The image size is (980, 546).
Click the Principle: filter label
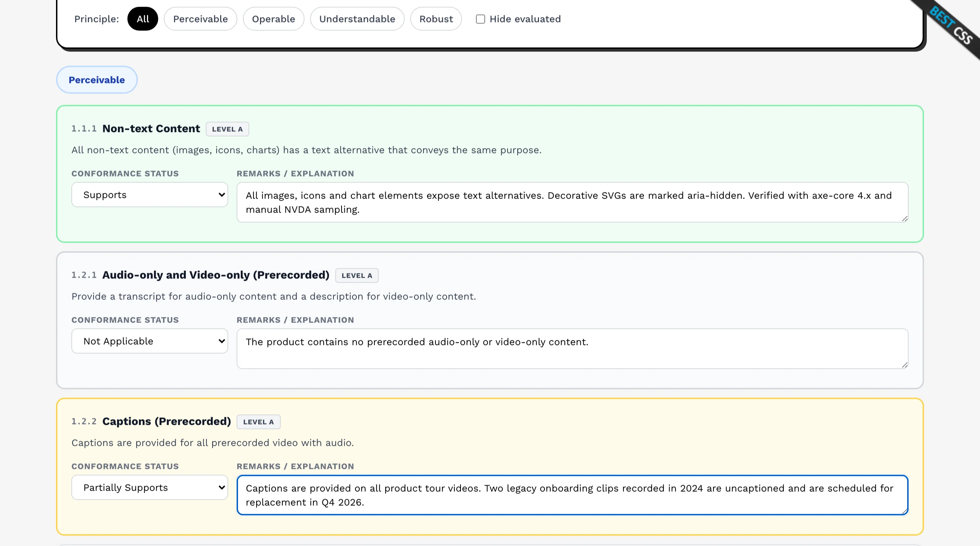(x=97, y=19)
